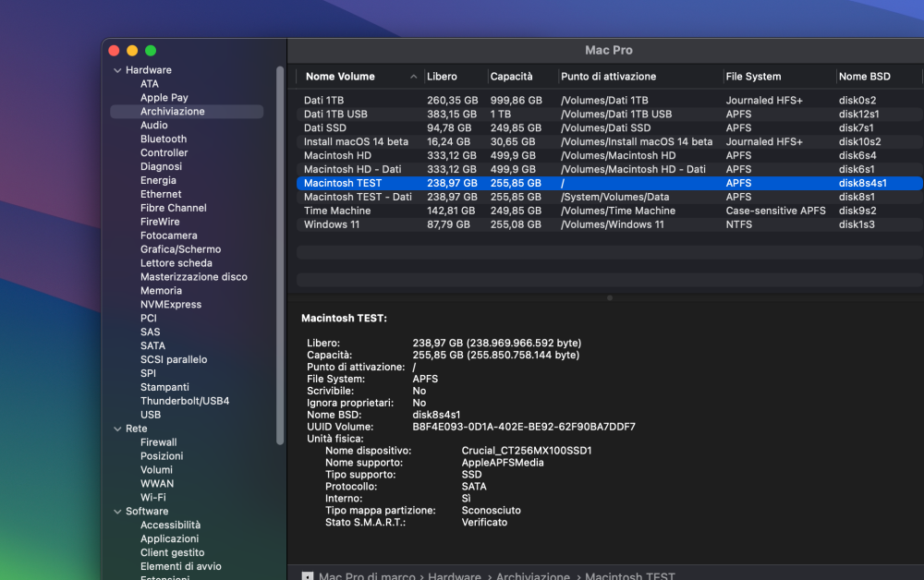Open the Audio hardware category
The image size is (924, 580).
pos(153,126)
